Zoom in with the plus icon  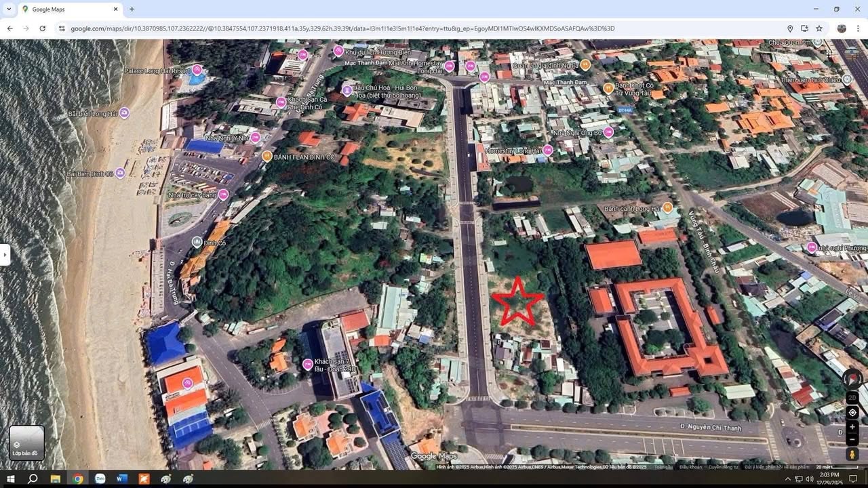(x=852, y=426)
